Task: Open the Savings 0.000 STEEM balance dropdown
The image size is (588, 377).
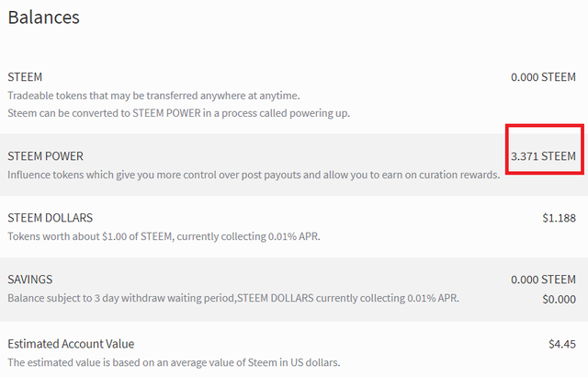Action: (543, 280)
